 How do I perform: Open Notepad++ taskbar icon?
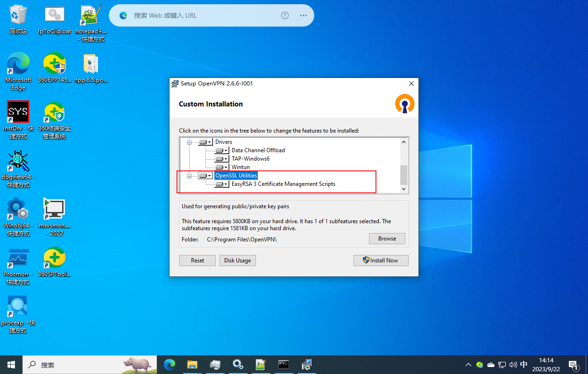point(261,365)
